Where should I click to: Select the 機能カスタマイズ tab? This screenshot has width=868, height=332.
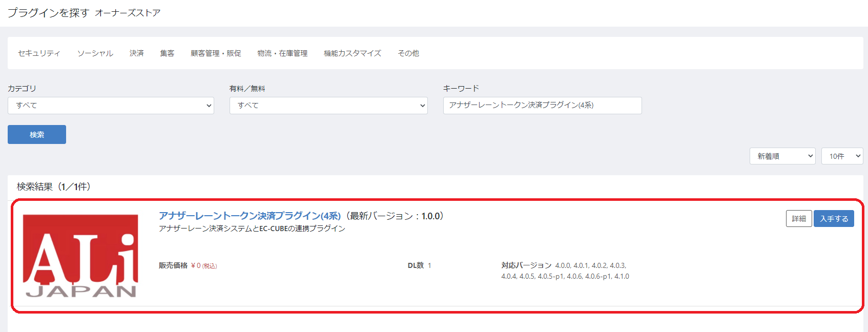click(353, 53)
